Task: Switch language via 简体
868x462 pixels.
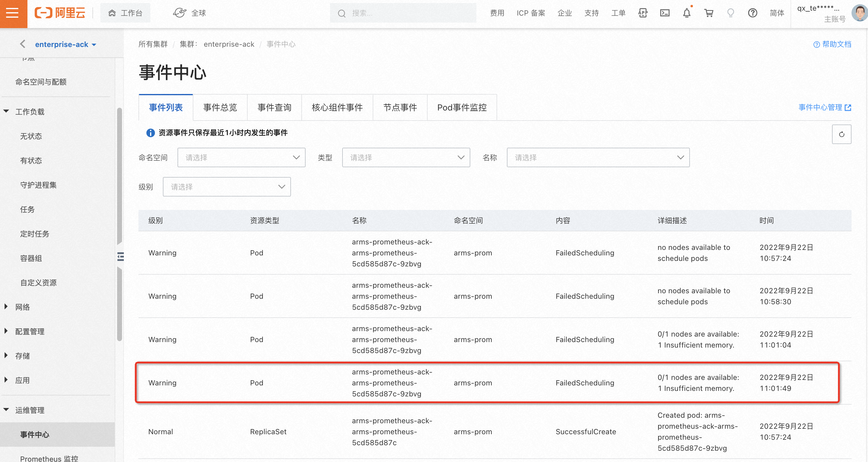Action: pos(777,13)
